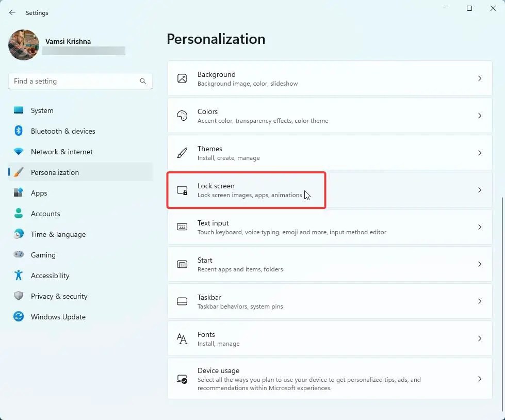Expand the Background settings chevron
This screenshot has width=505, height=420.
479,78
